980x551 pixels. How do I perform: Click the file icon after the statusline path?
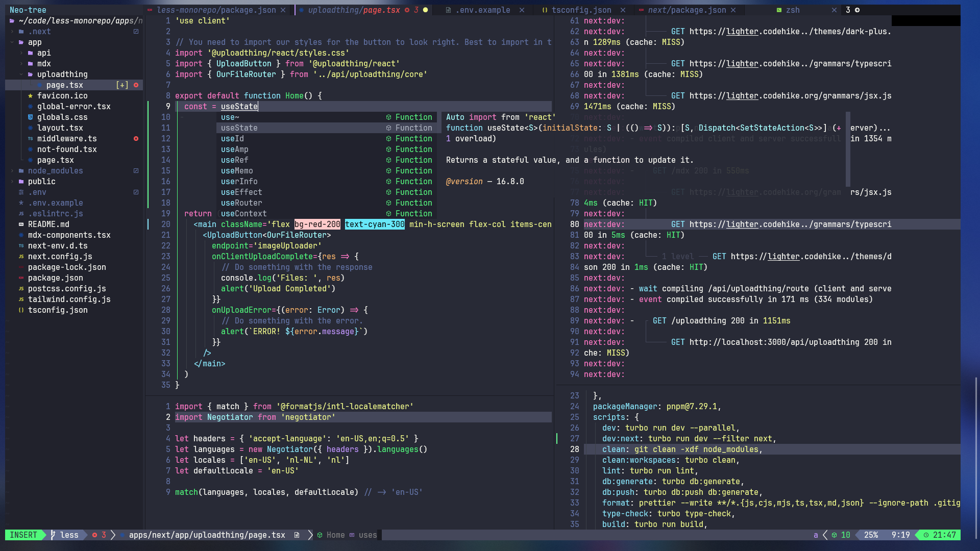[297, 535]
